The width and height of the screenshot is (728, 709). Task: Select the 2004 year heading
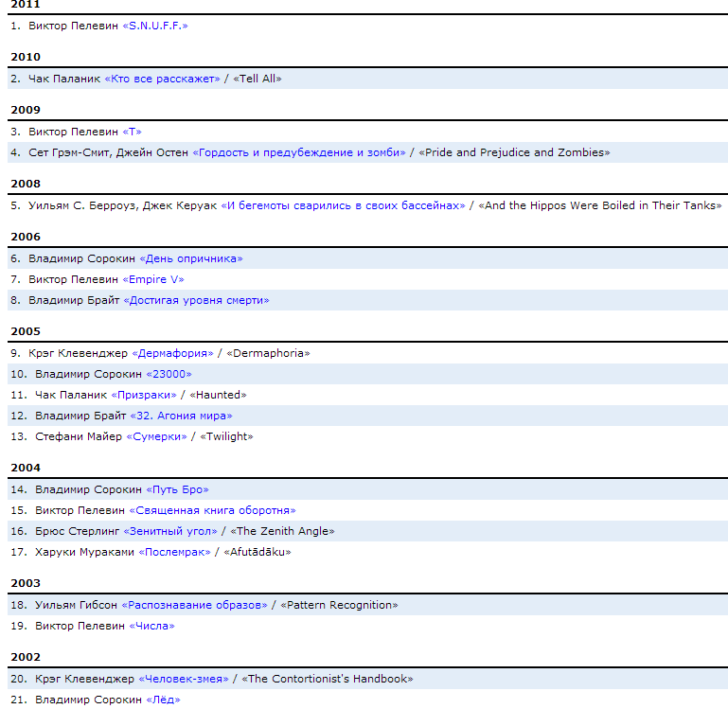point(26,468)
